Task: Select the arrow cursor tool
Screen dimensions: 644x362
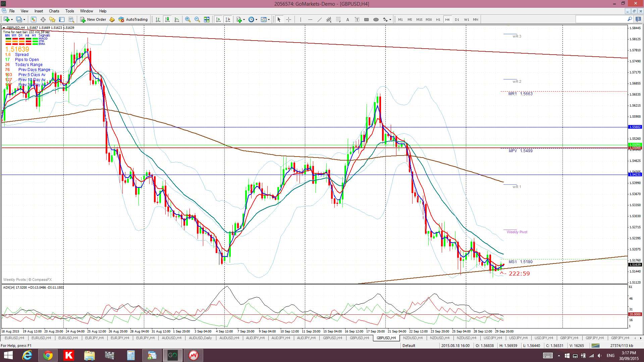Action: coord(279,19)
